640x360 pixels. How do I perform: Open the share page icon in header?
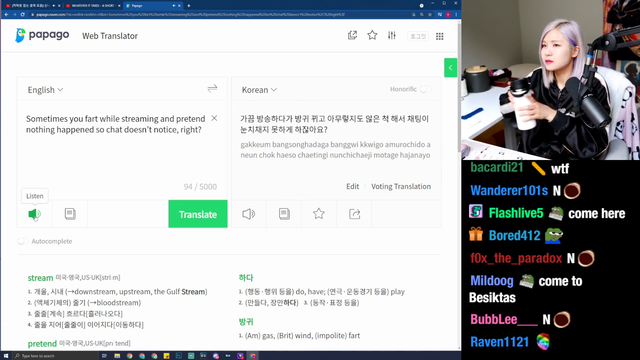[x=352, y=36]
